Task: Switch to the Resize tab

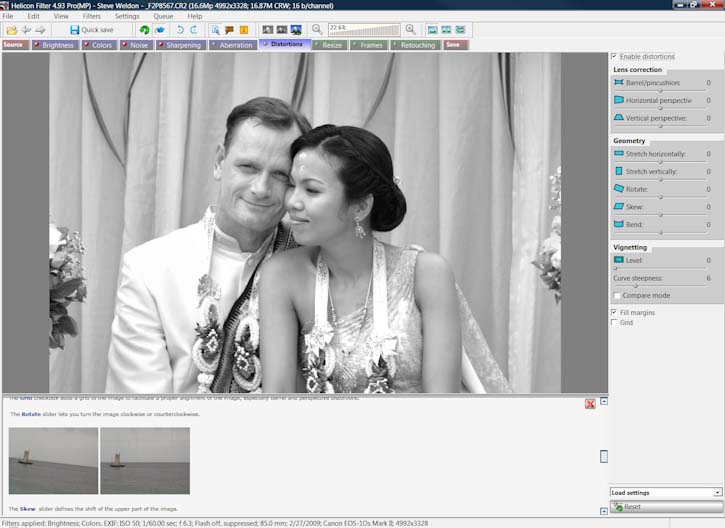Action: point(330,45)
